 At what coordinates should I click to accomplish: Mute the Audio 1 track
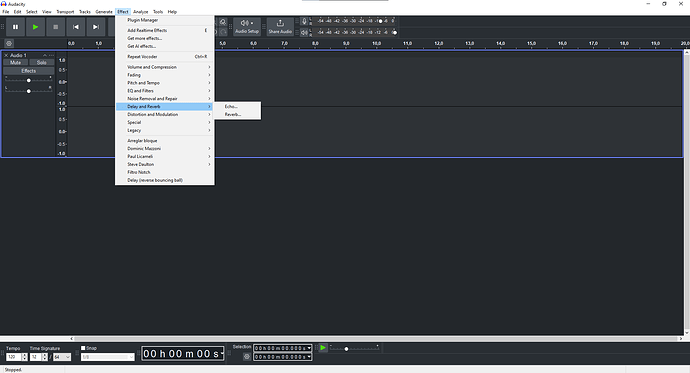pos(15,62)
